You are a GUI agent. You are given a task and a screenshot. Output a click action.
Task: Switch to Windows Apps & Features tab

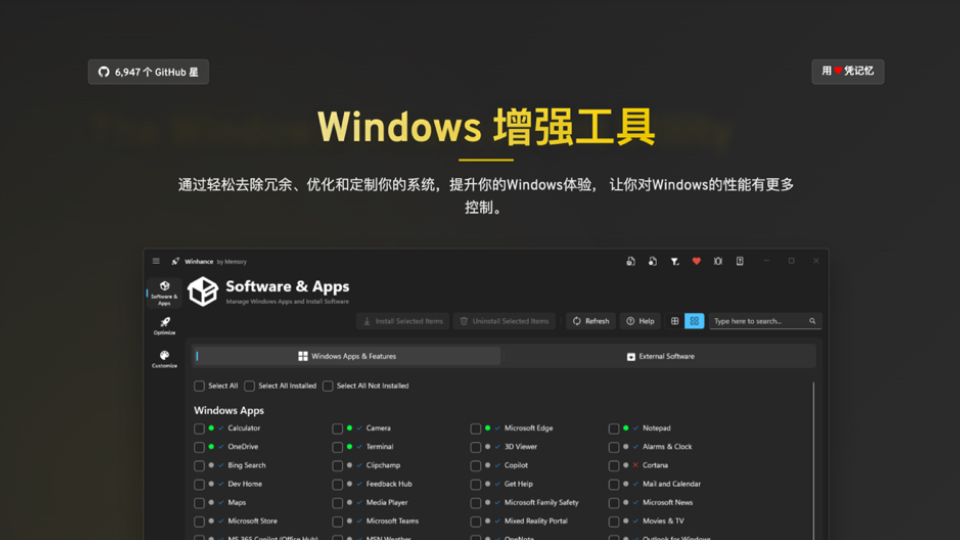(x=347, y=356)
